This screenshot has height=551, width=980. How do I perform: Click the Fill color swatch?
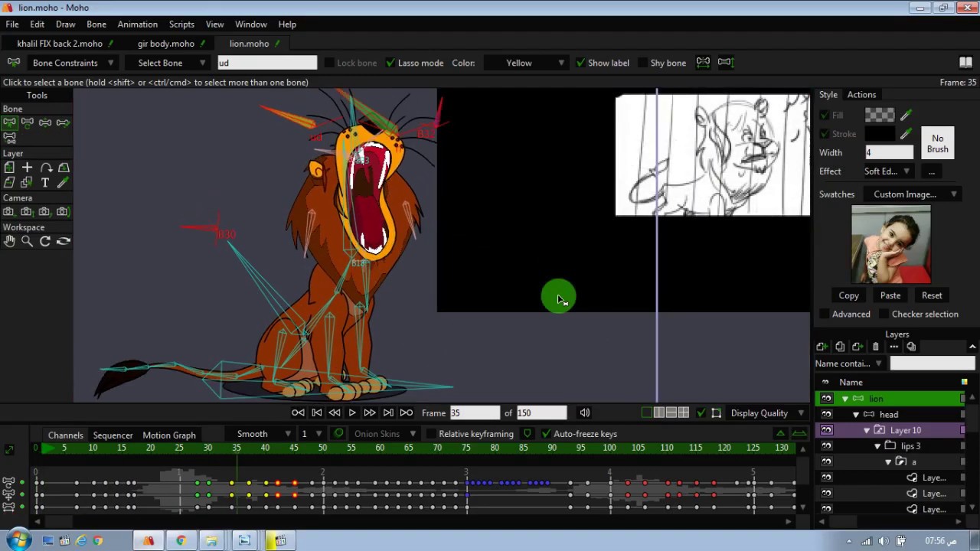pyautogui.click(x=880, y=116)
